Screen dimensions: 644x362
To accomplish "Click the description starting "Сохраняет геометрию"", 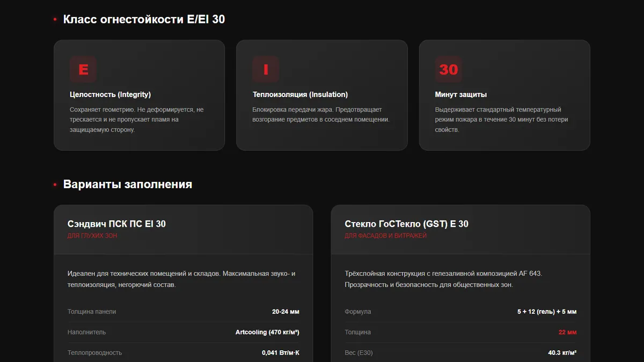I will (137, 120).
